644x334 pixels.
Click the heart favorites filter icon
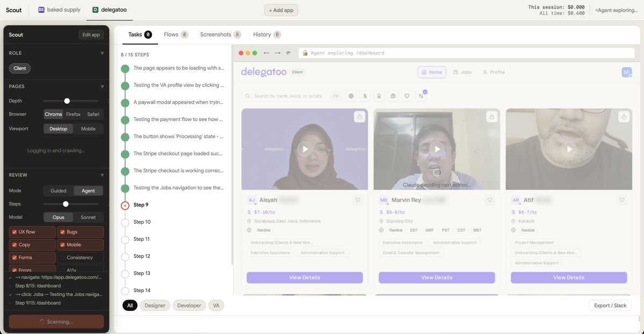[x=407, y=96]
